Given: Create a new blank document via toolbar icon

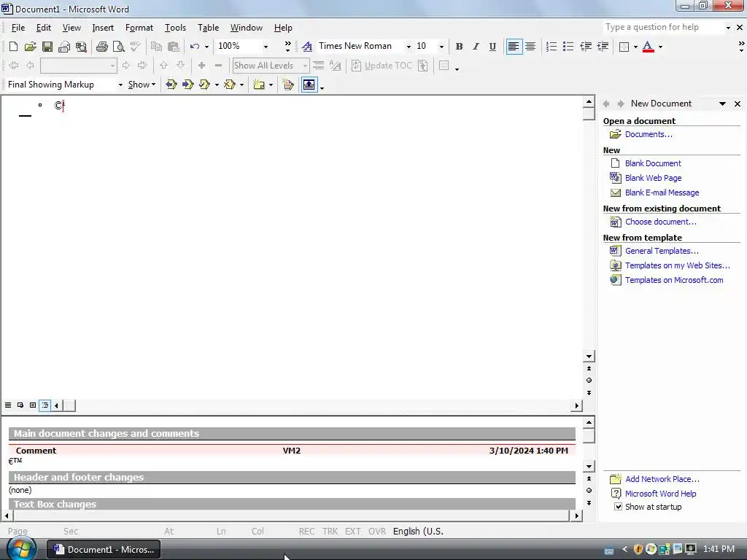Looking at the screenshot, I should tap(13, 46).
